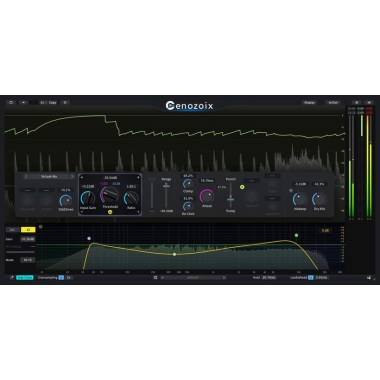Click the Pump vertical slider handle

pyautogui.click(x=230, y=199)
